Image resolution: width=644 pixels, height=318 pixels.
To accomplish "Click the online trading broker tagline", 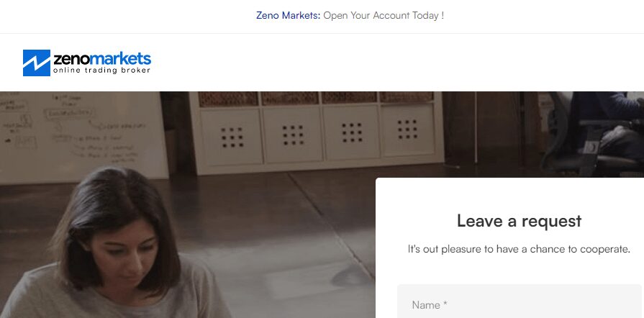I will click(x=102, y=71).
